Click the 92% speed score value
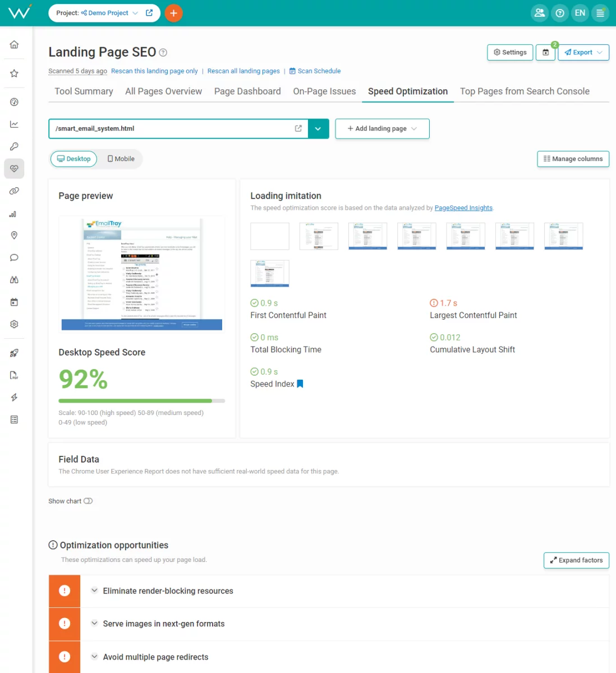Screen dimensions: 616x673 (x=83, y=379)
